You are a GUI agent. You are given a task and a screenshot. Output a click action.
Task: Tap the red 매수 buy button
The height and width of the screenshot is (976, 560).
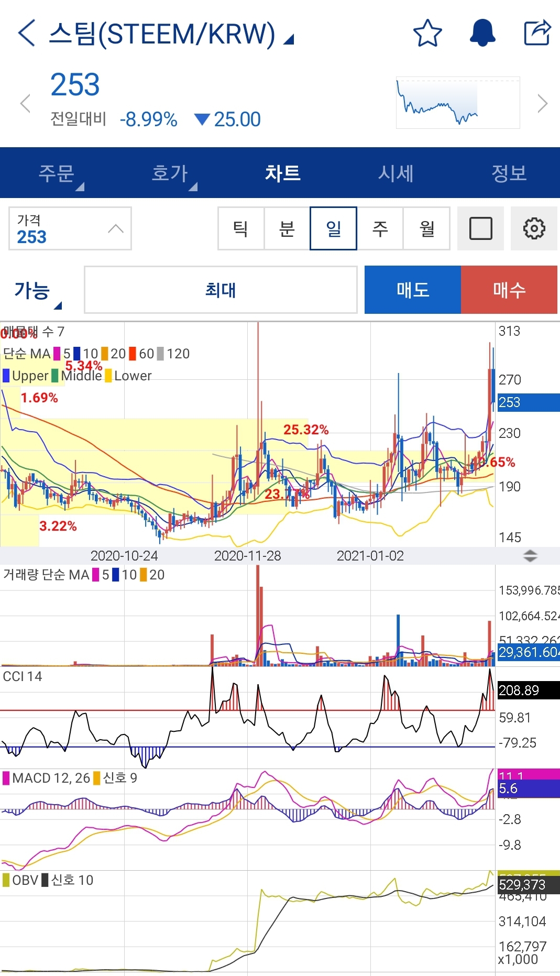coord(509,290)
